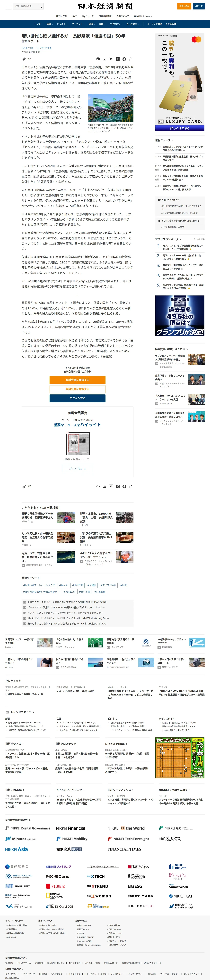Open the NIKKEI Digital Governance logo
Screen dimensions: 210x980
[28, 828]
